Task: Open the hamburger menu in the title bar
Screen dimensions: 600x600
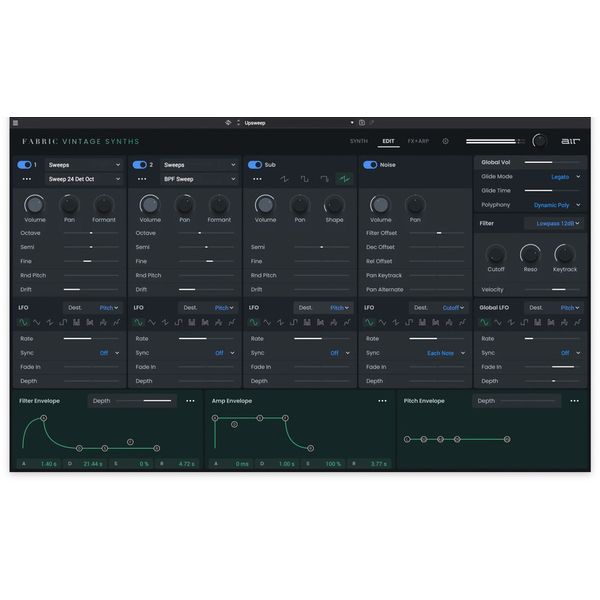Action: (x=15, y=123)
